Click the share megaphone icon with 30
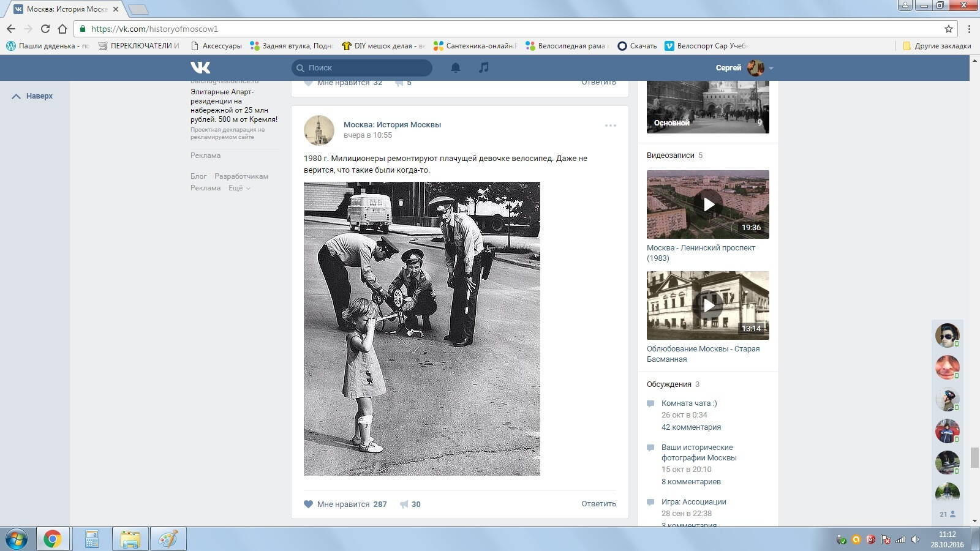The height and width of the screenshot is (551, 980). [x=404, y=504]
